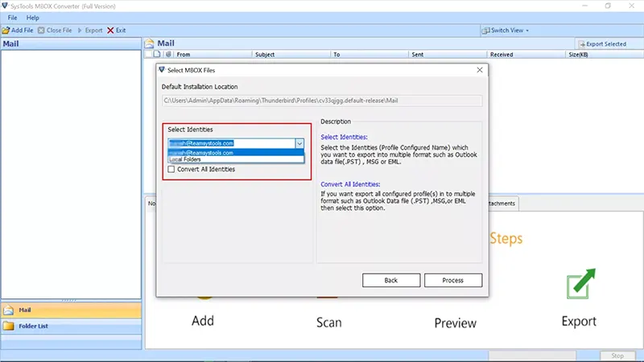Viewport: 644px width, 362px height.
Task: Open the File menu
Action: pyautogui.click(x=12, y=18)
